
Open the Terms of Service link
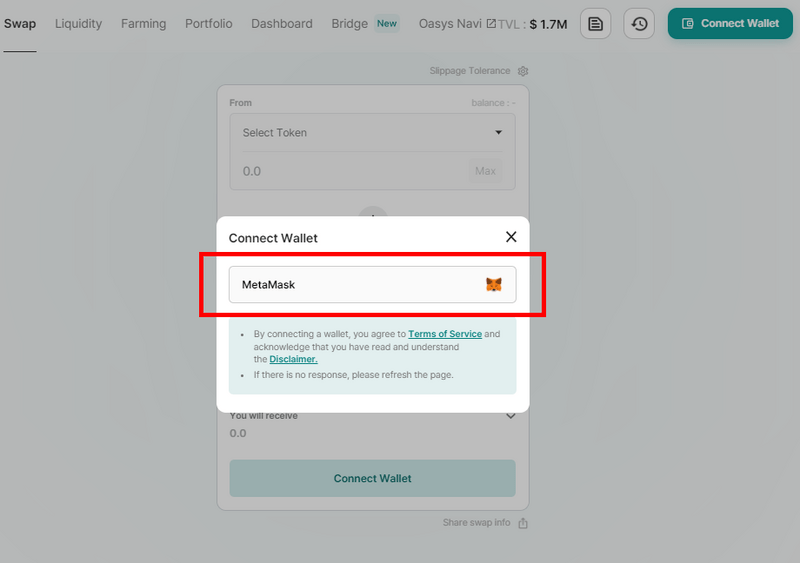(444, 334)
